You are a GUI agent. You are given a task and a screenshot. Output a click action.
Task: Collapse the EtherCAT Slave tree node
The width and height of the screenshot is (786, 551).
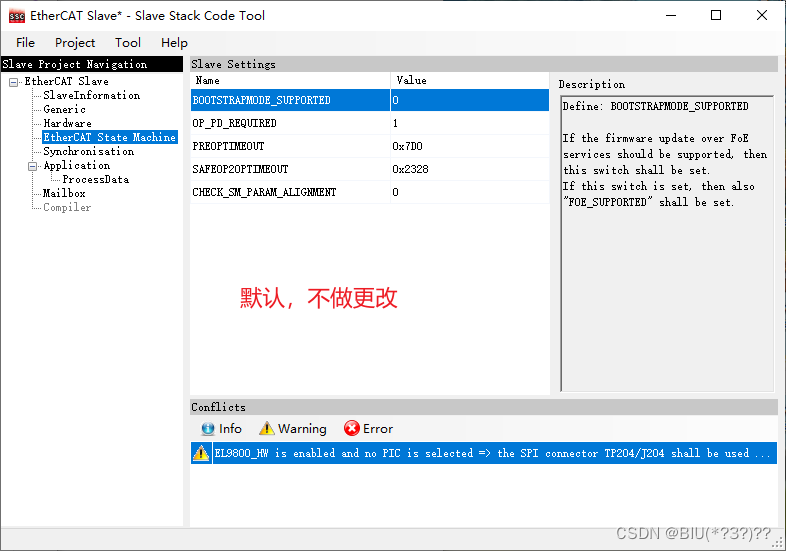coord(14,82)
